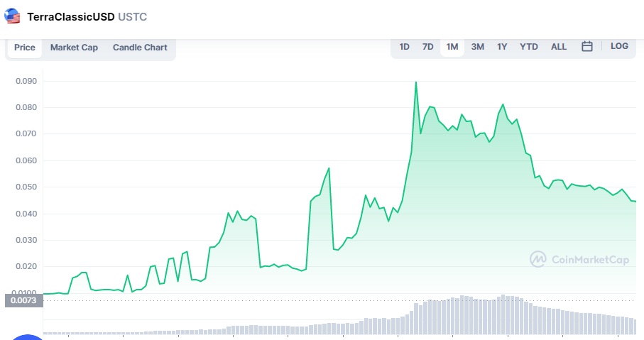Click the 0.090 y-axis label
The height and width of the screenshot is (340, 644).
click(x=26, y=81)
